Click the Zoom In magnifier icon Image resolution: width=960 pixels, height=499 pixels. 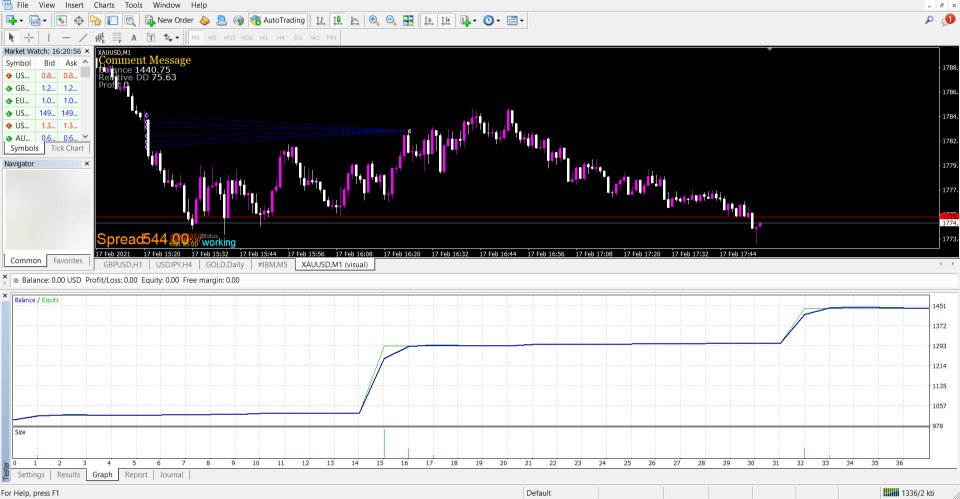pyautogui.click(x=374, y=20)
